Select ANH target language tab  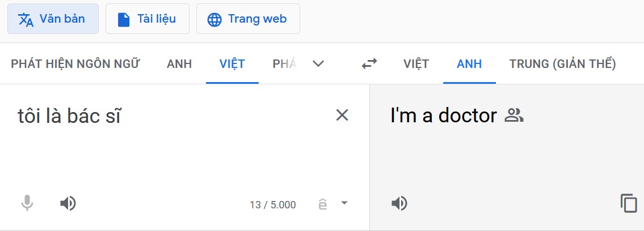tap(469, 64)
